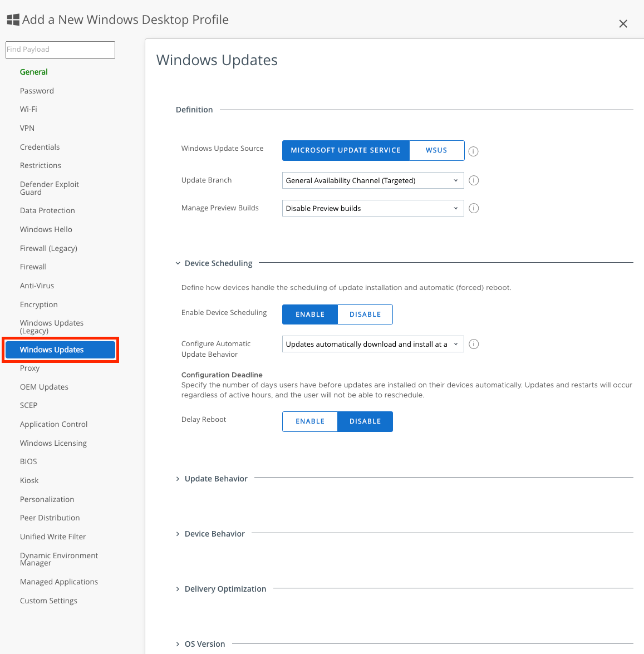Close the Add Profile dialog with X

[623, 23]
